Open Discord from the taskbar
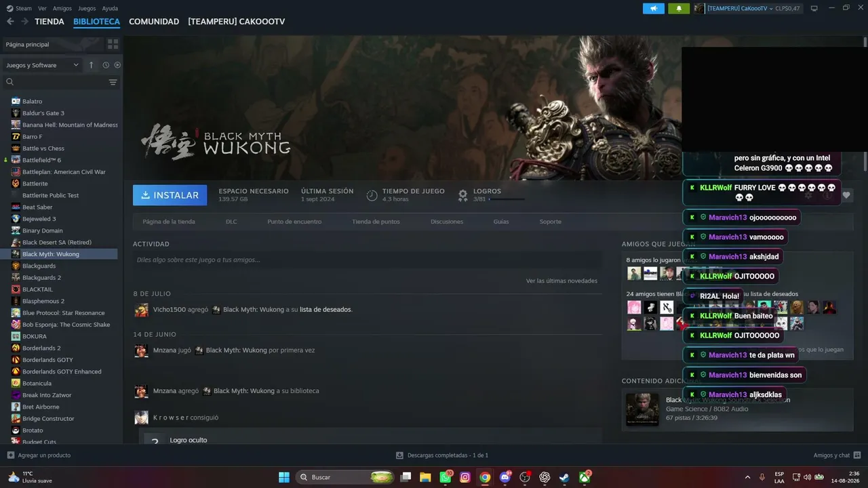This screenshot has width=868, height=488. click(505, 477)
